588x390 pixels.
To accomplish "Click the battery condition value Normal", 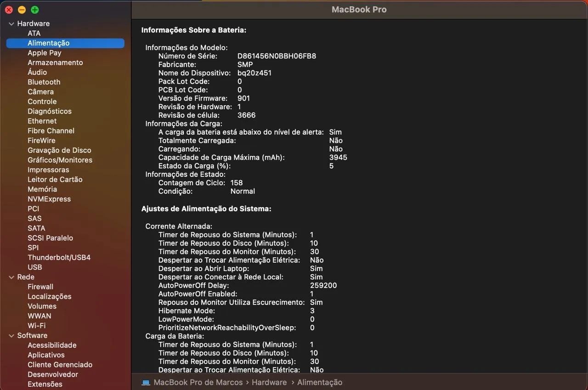I will tap(243, 191).
